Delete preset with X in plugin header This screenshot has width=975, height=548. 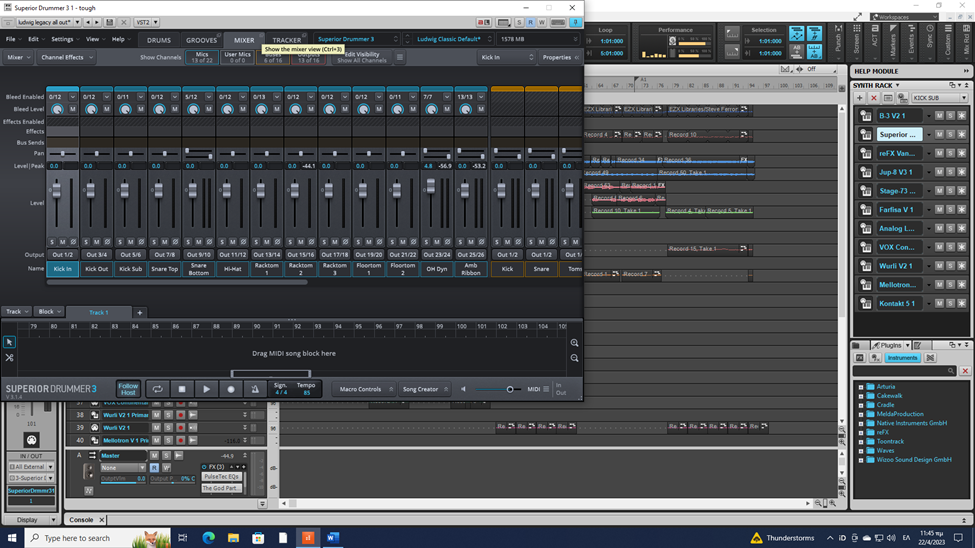coord(123,22)
